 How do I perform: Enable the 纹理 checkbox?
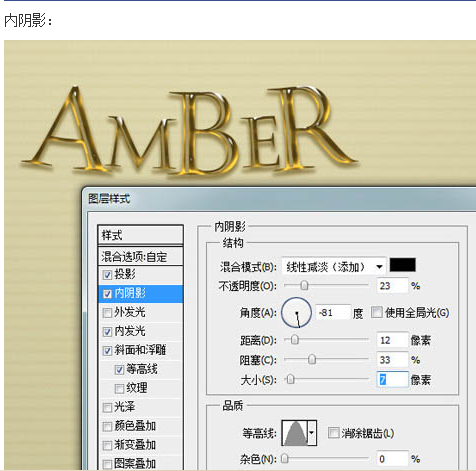click(x=119, y=389)
